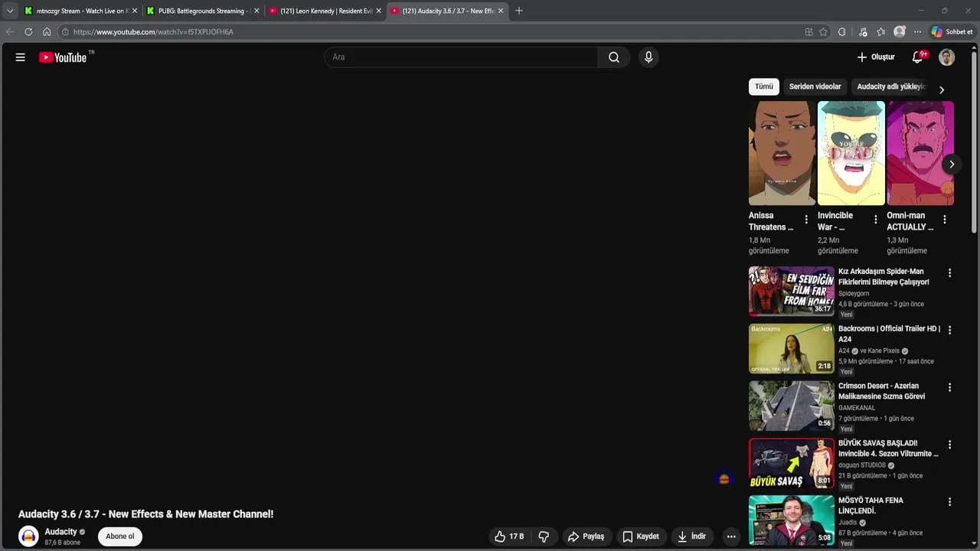Add this page to favorites star

pyautogui.click(x=824, y=32)
